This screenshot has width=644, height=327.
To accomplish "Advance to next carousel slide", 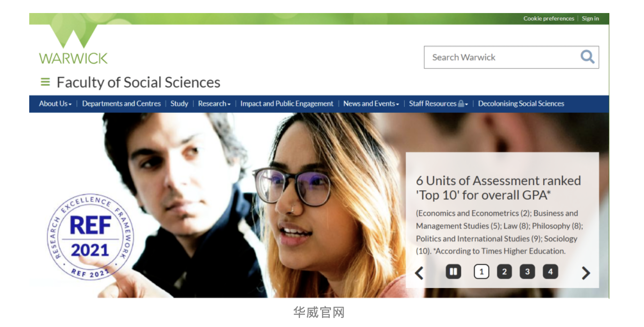I will (586, 273).
